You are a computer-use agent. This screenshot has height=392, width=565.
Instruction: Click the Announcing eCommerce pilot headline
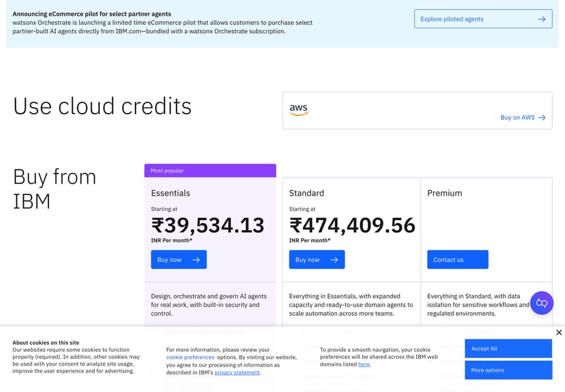[x=92, y=14]
